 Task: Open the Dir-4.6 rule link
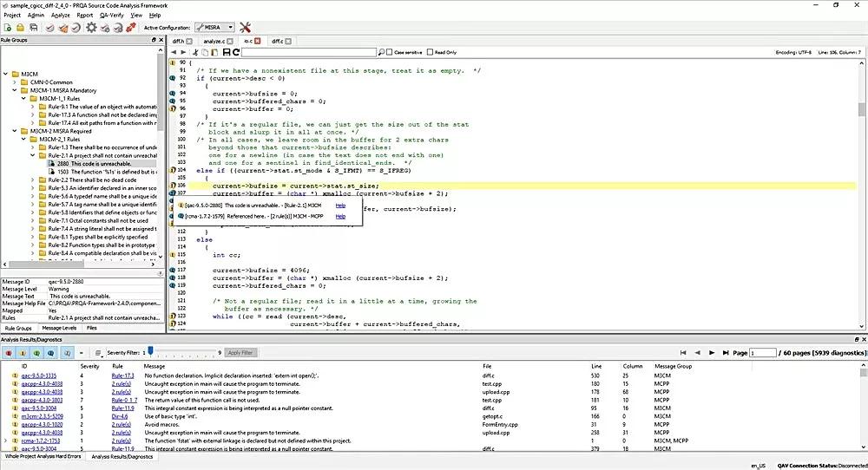point(120,416)
